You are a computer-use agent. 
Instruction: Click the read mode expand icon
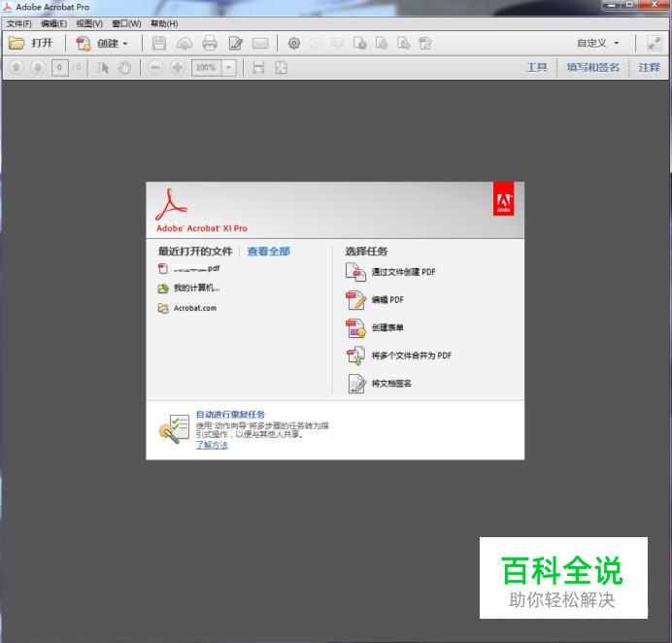(654, 44)
